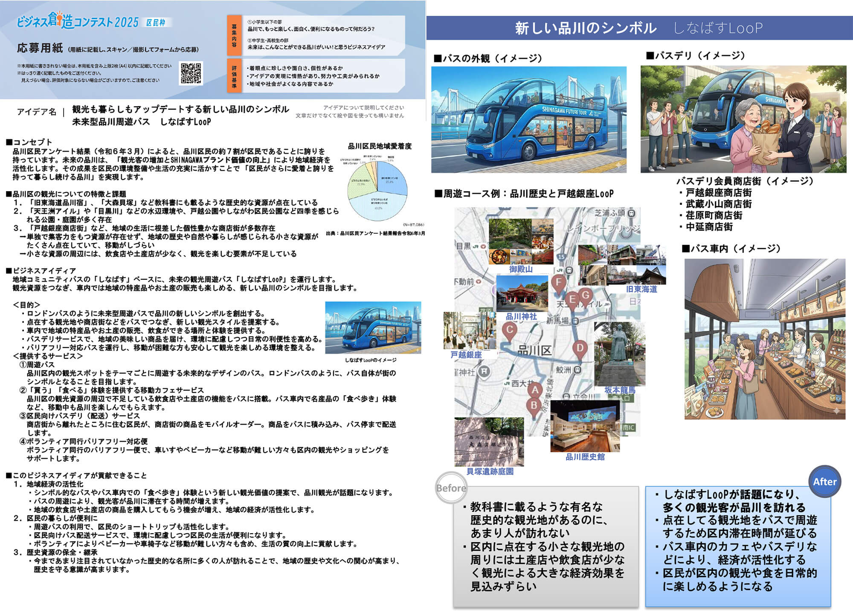Click map marker C near 戸越銀座
Screen dimensions: 853x616
click(509, 330)
